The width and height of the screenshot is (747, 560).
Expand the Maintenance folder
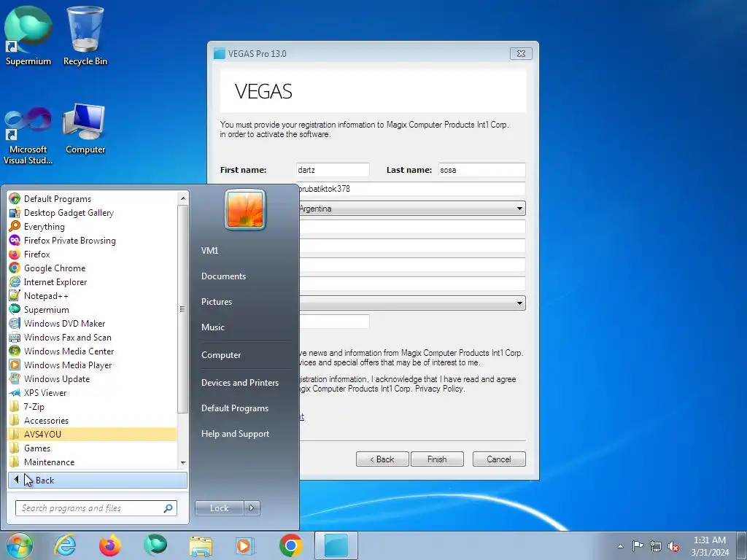pyautogui.click(x=93, y=462)
